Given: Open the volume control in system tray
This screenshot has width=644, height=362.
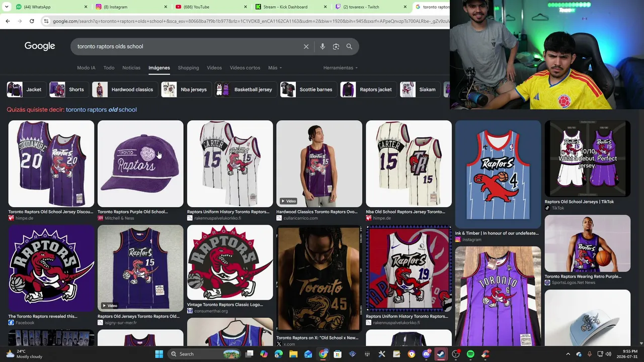Looking at the screenshot, I should click(608, 354).
